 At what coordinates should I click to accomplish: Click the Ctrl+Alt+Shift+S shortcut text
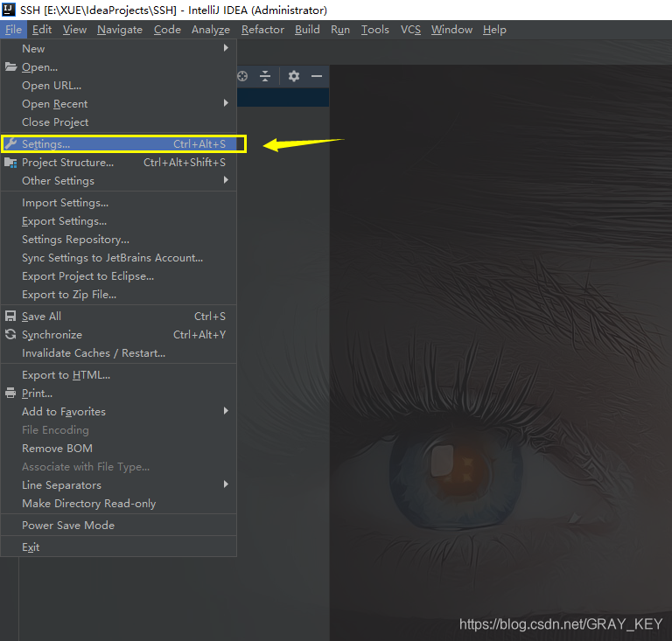click(x=185, y=163)
